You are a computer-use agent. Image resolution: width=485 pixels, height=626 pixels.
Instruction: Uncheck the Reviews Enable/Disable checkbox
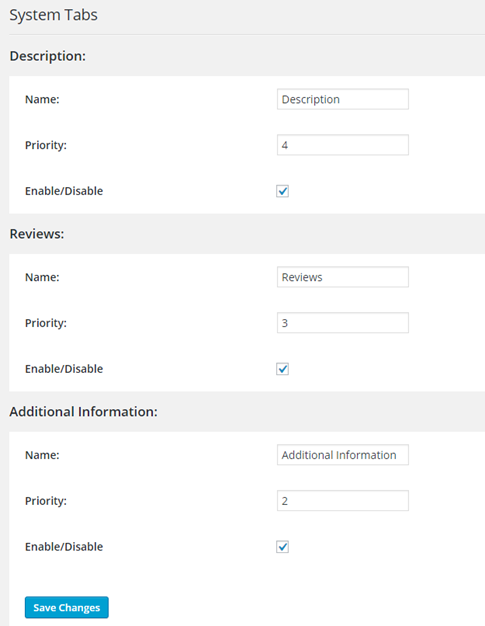282,369
